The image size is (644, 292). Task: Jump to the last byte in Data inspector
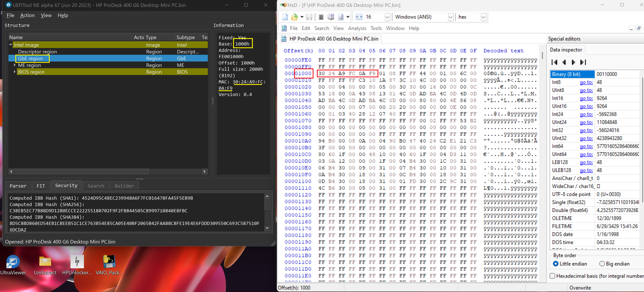point(583,62)
